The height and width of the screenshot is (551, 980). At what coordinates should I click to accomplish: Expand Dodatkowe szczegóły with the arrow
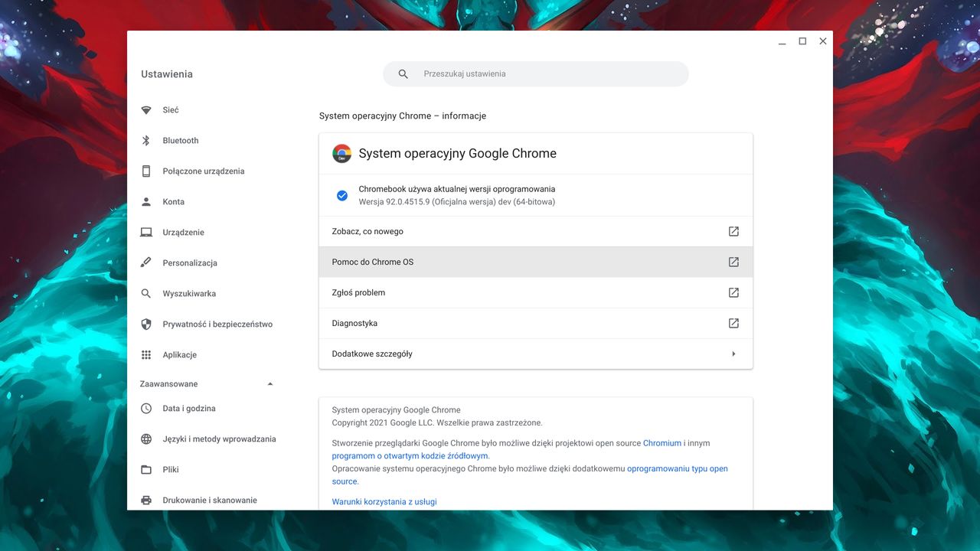(x=733, y=354)
